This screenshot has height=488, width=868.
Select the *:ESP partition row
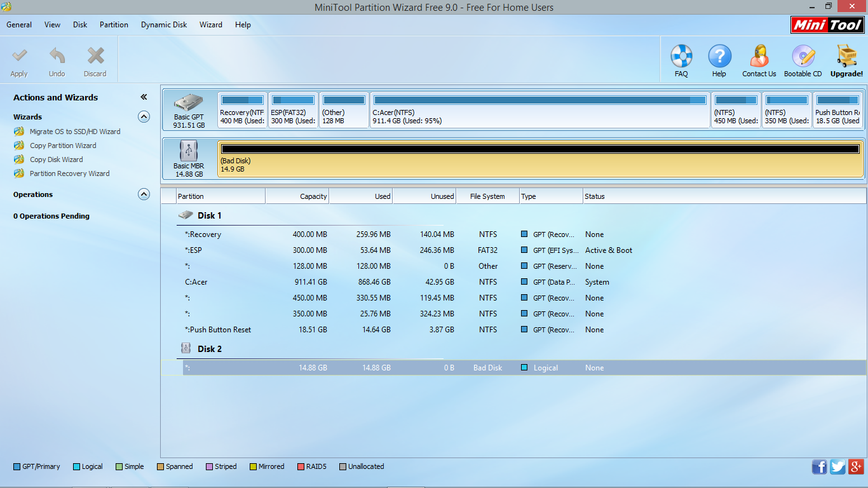pos(513,250)
